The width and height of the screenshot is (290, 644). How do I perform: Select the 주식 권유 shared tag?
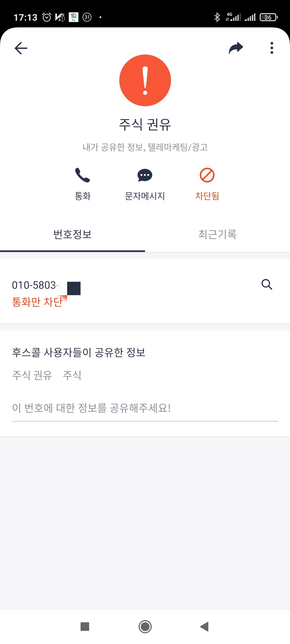click(32, 375)
